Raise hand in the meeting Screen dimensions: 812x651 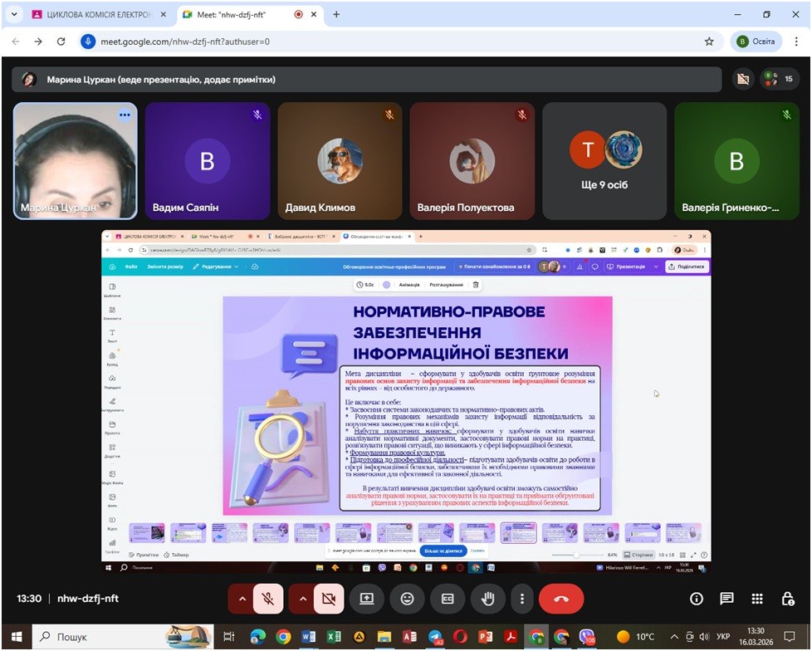pos(488,598)
